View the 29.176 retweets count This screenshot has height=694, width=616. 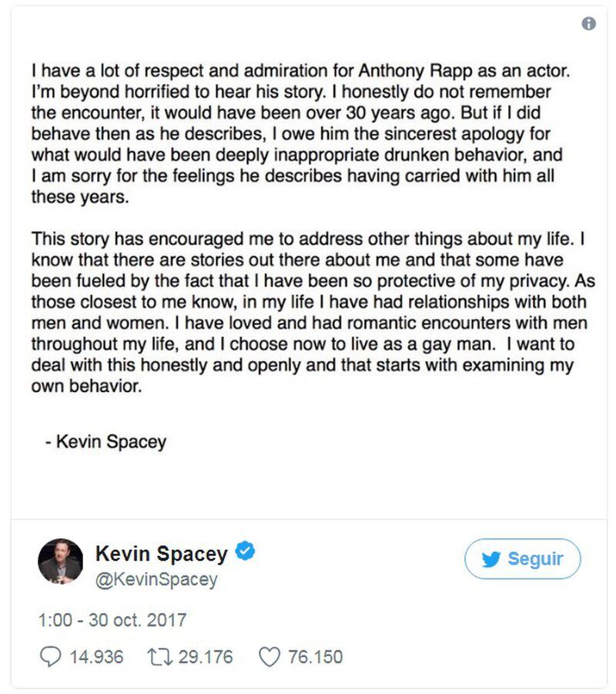(206, 657)
